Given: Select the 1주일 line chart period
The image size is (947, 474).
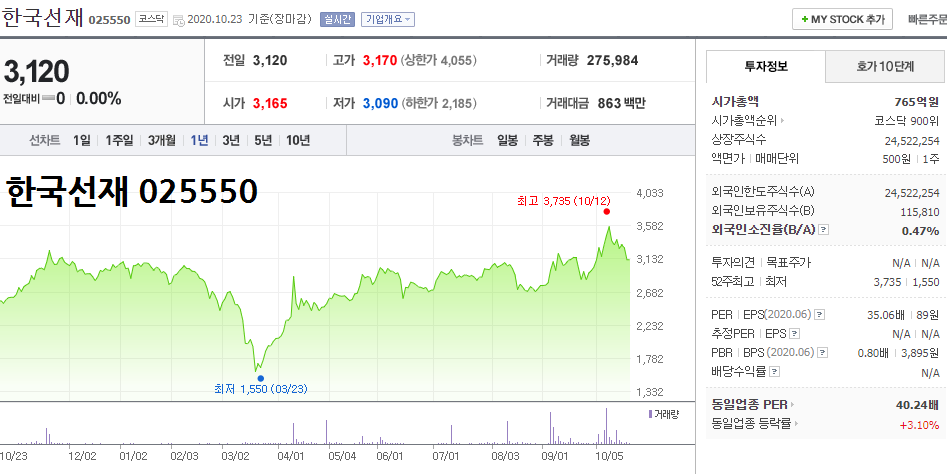Looking at the screenshot, I should click(x=119, y=141).
